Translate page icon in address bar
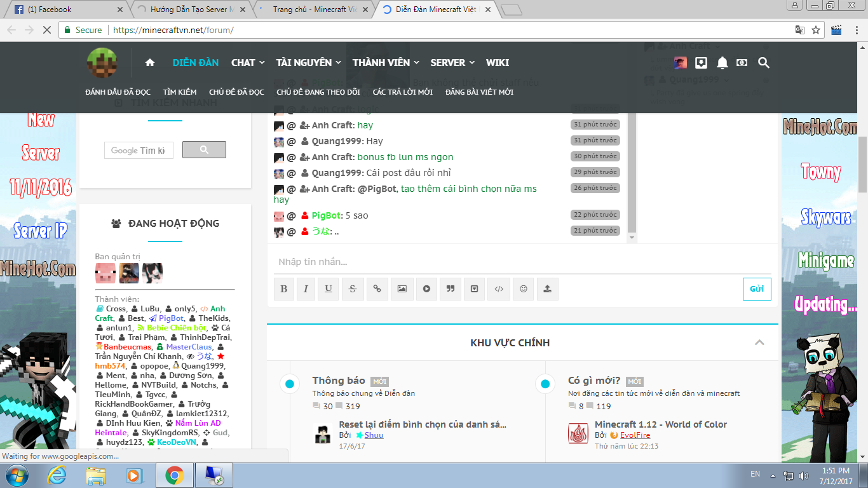Image resolution: width=868 pixels, height=488 pixels. point(800,30)
